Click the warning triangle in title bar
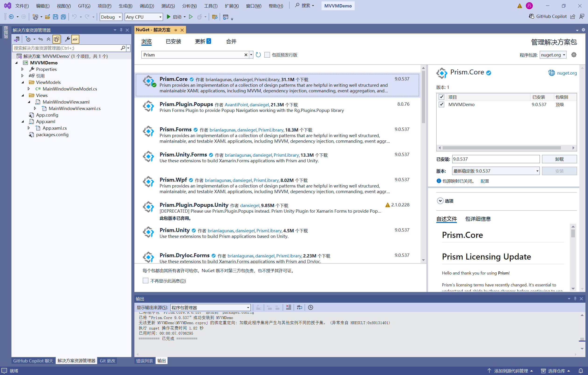 click(520, 6)
